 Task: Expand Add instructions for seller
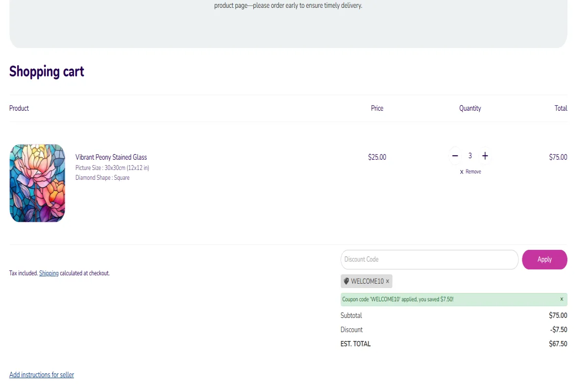click(42, 375)
